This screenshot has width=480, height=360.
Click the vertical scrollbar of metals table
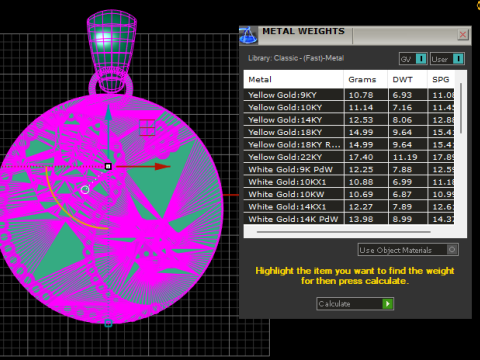tap(461, 108)
